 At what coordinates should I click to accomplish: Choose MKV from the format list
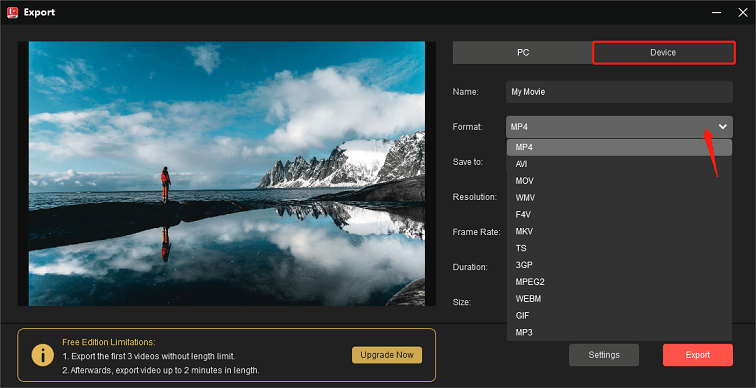pos(619,231)
